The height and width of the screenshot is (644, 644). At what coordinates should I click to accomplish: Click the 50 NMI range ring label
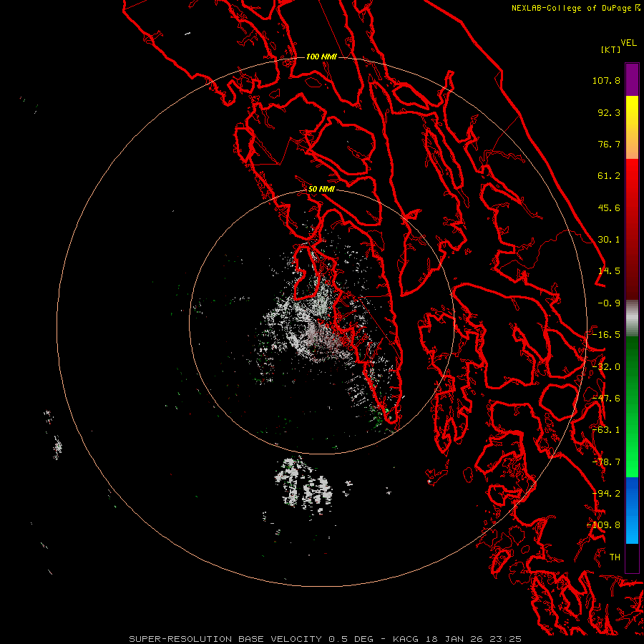tap(321, 189)
